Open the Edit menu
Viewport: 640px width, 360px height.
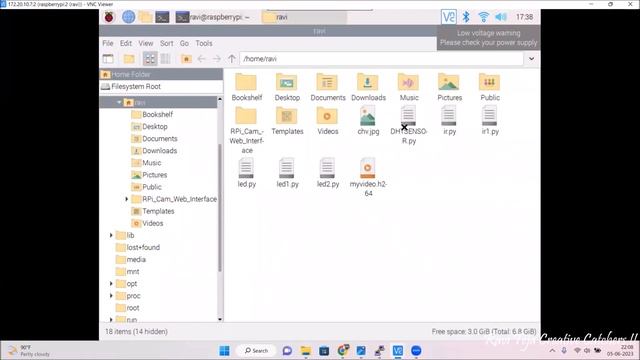point(126,43)
